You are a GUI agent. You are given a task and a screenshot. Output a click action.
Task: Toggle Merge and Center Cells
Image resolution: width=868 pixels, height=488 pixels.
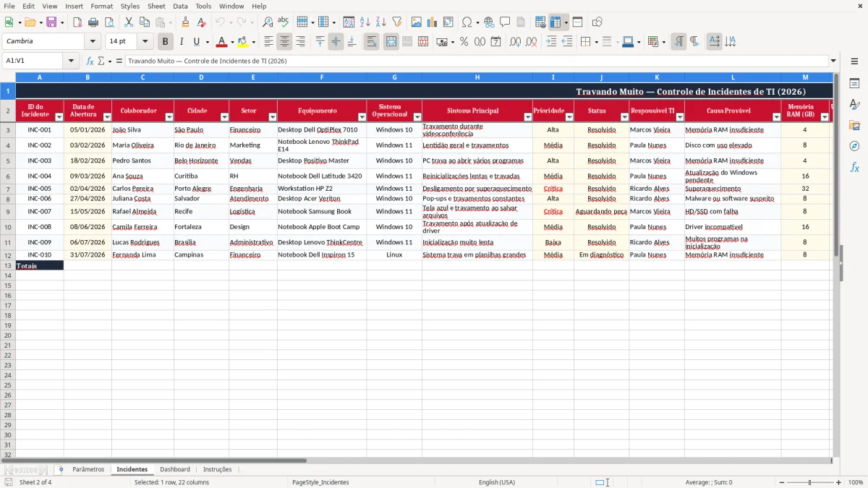pyautogui.click(x=391, y=42)
